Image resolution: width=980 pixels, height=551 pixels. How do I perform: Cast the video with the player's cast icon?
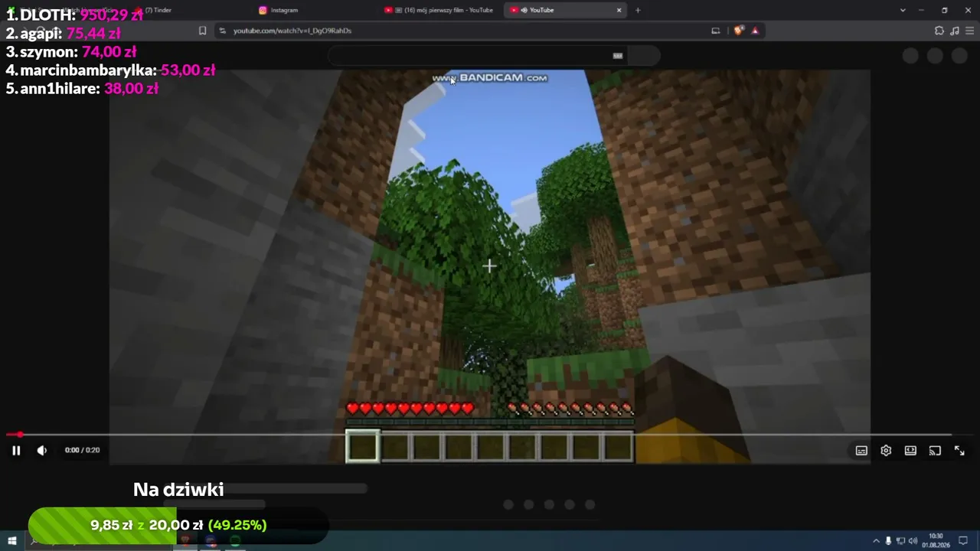point(935,451)
